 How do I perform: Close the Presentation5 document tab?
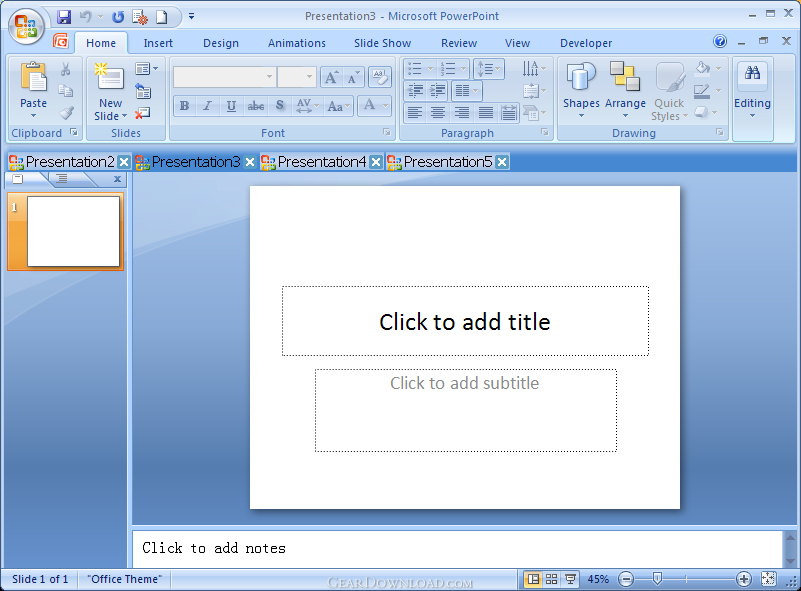coord(502,162)
